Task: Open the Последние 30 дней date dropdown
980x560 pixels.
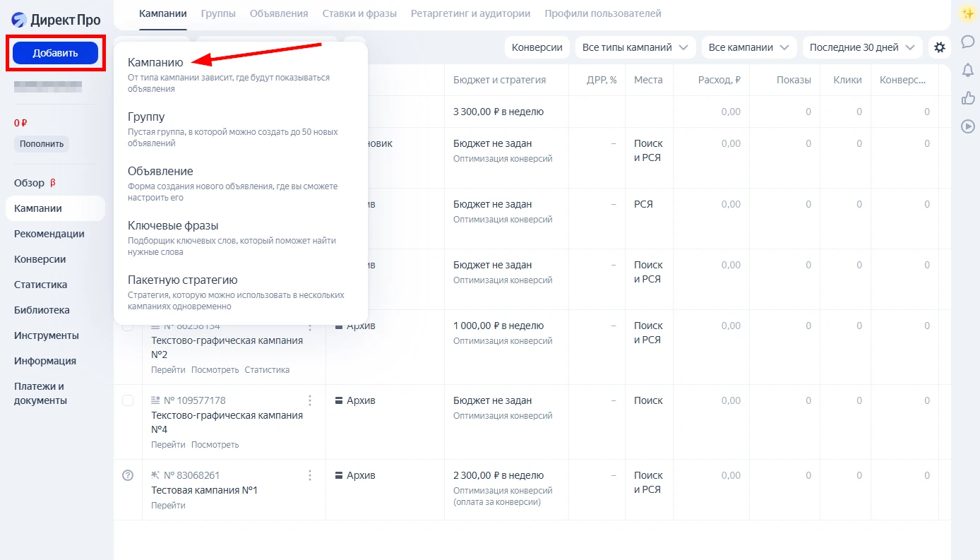Action: click(862, 47)
